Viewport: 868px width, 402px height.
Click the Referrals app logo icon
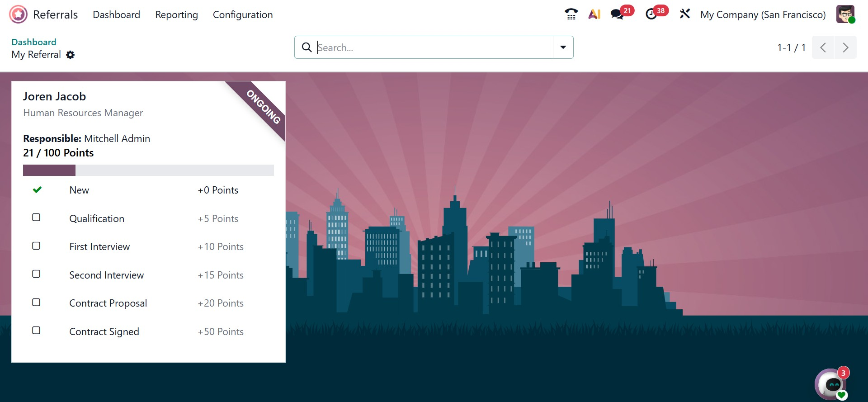[x=18, y=14]
